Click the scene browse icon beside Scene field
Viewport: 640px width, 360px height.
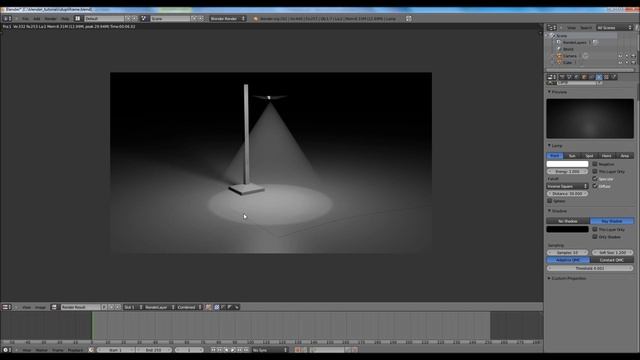(144, 19)
